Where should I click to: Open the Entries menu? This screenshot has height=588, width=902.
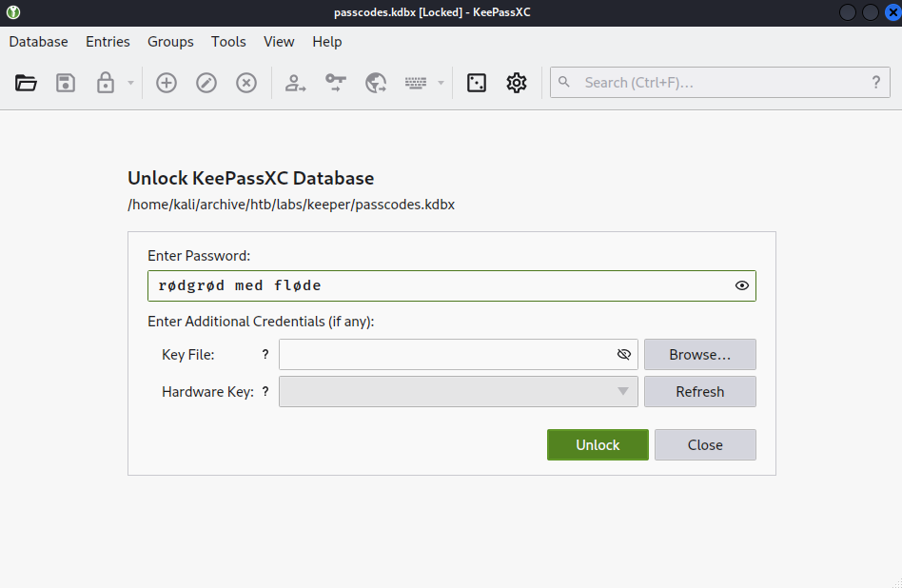click(x=108, y=42)
